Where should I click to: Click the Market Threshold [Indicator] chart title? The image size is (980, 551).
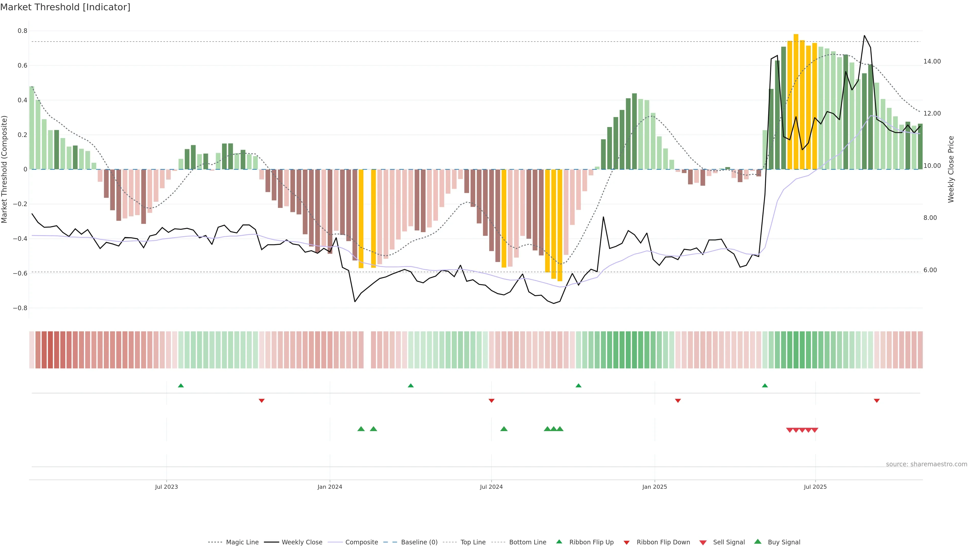click(65, 7)
